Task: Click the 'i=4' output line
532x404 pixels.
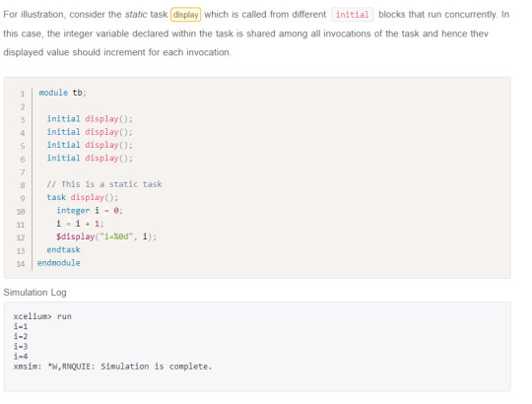Action: 21,357
